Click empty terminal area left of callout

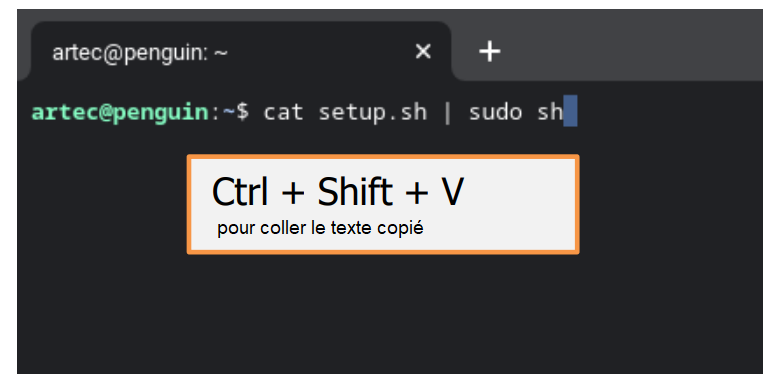pyautogui.click(x=101, y=205)
